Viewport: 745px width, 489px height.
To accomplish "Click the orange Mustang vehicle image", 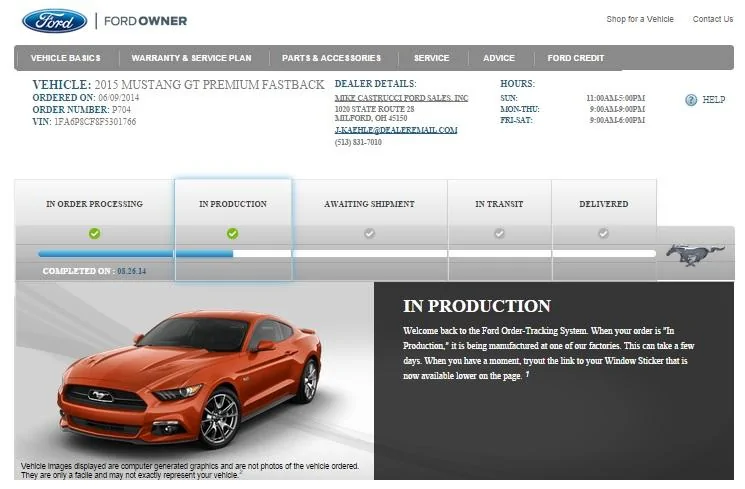I will [190, 378].
